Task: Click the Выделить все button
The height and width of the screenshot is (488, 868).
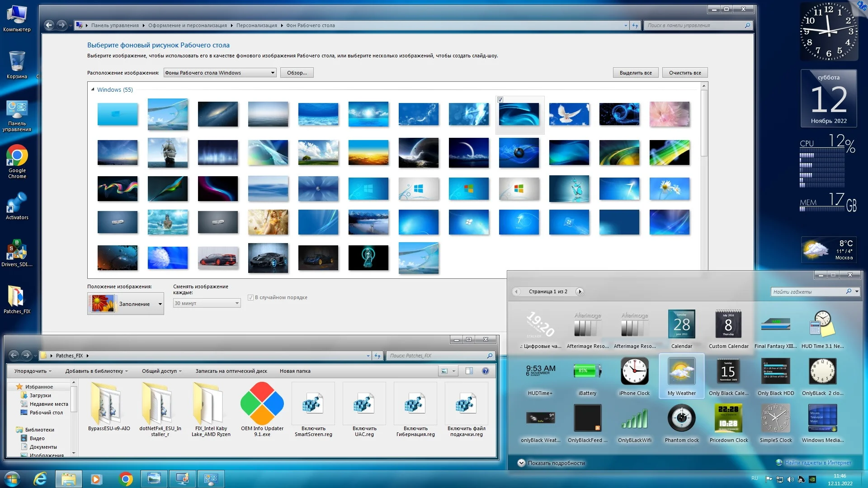Action: pos(635,73)
